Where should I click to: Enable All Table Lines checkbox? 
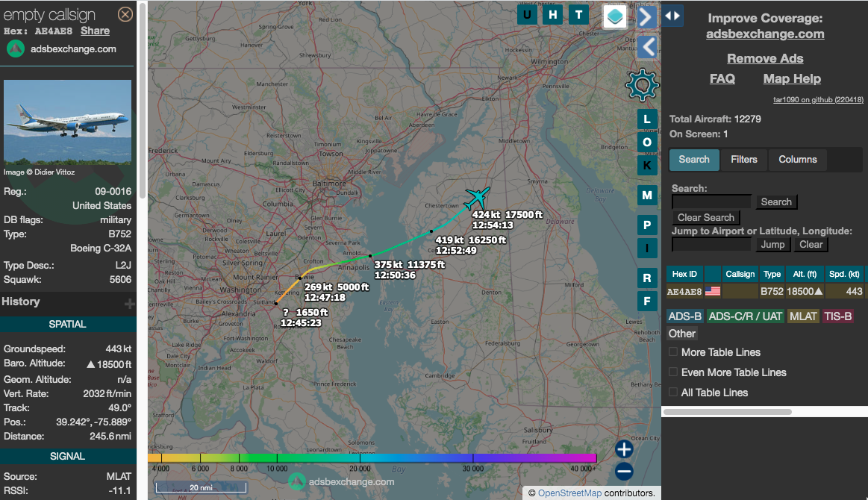click(673, 392)
